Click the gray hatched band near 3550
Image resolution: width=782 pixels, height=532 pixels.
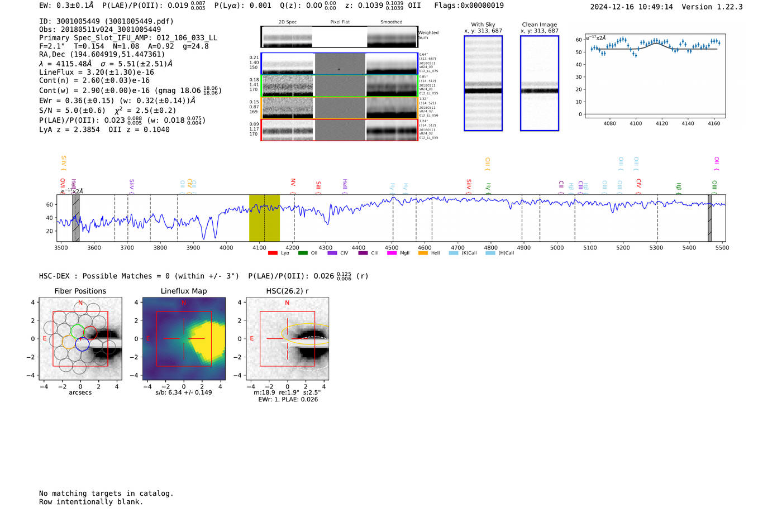tap(76, 218)
